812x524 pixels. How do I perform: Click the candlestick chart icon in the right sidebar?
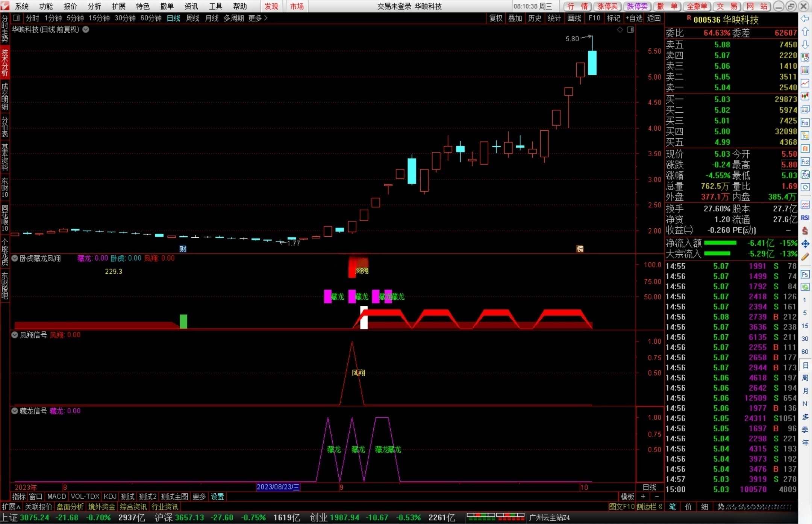tap(805, 96)
